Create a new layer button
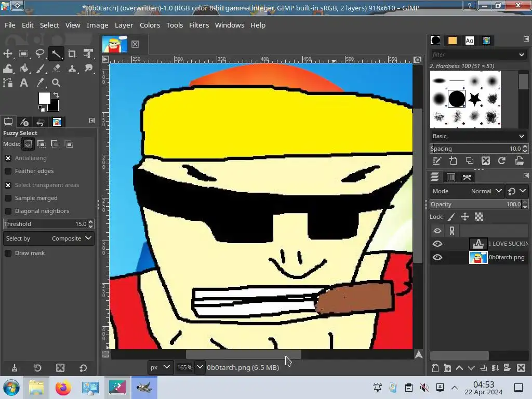 (x=435, y=368)
